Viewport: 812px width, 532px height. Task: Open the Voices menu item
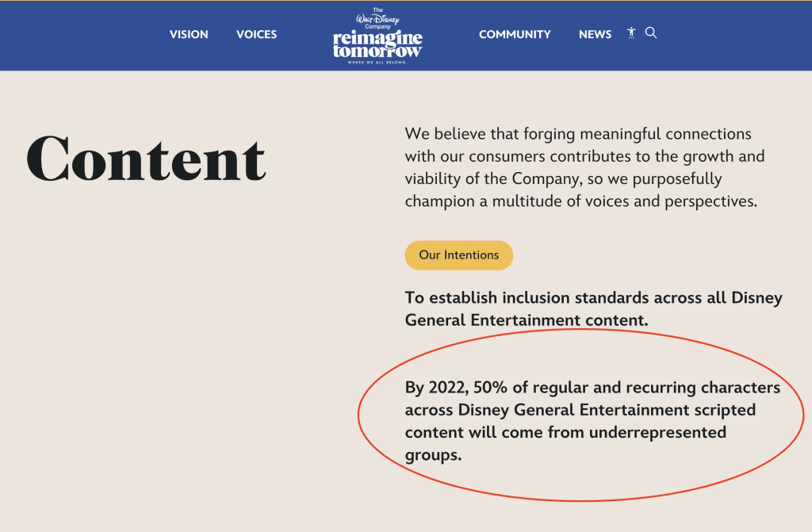pos(257,34)
